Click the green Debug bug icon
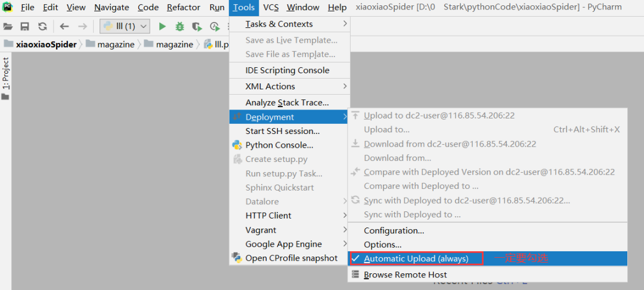The image size is (644, 290). pyautogui.click(x=180, y=27)
